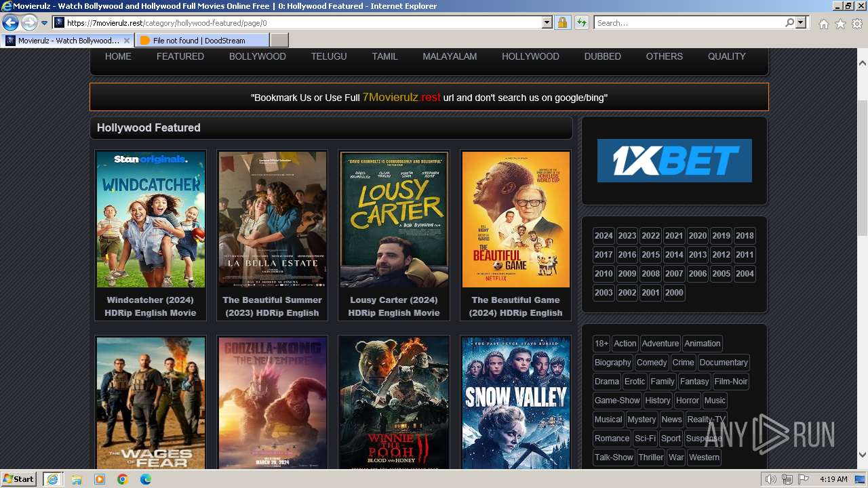Click The Beautiful Game (2024) title link

pyautogui.click(x=516, y=306)
